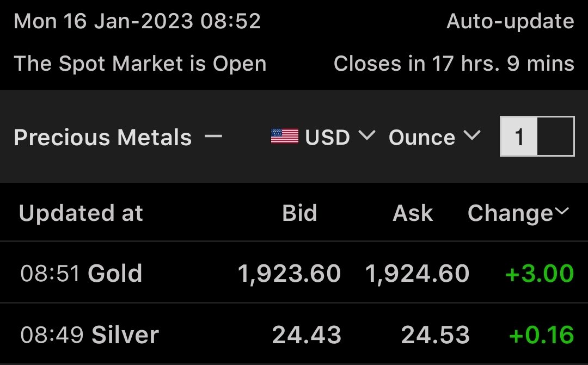Select the Silver row label
588x365 pixels.
click(x=125, y=335)
